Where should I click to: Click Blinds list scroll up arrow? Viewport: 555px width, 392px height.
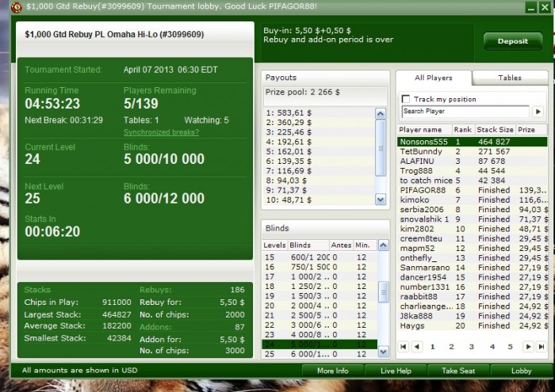tap(384, 245)
